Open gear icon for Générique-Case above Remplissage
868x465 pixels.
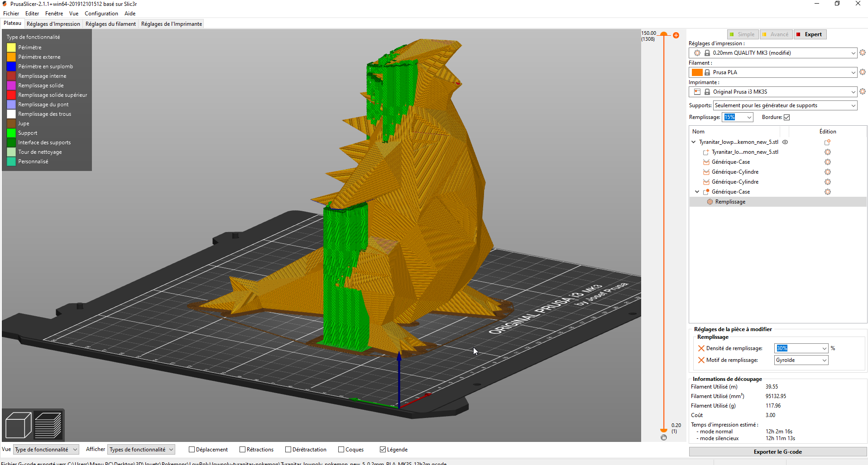(827, 192)
